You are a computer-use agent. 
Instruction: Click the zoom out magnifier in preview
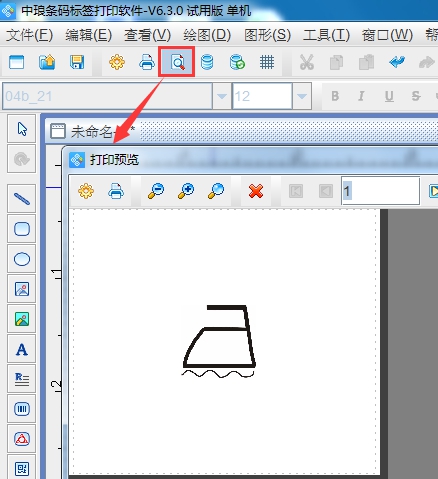[156, 191]
